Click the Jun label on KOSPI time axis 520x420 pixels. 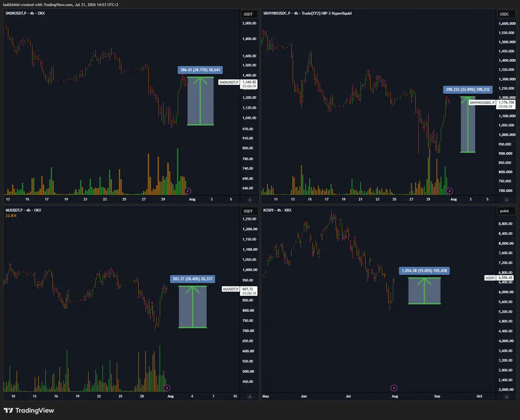[x=304, y=396]
